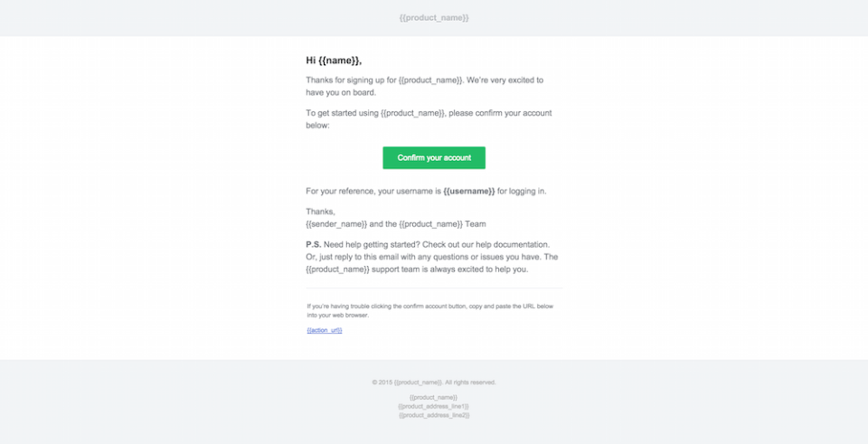The height and width of the screenshot is (444, 868).
Task: Click the bold P.S. label
Action: (313, 245)
